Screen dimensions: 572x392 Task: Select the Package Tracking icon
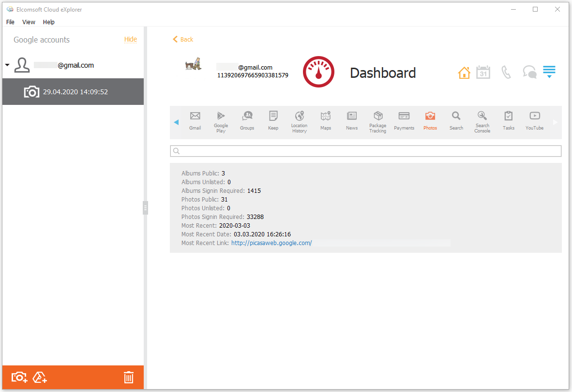[x=377, y=121]
